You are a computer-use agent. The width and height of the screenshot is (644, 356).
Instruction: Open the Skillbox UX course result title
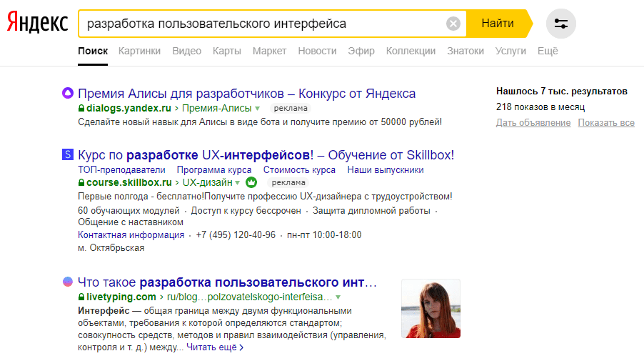266,155
